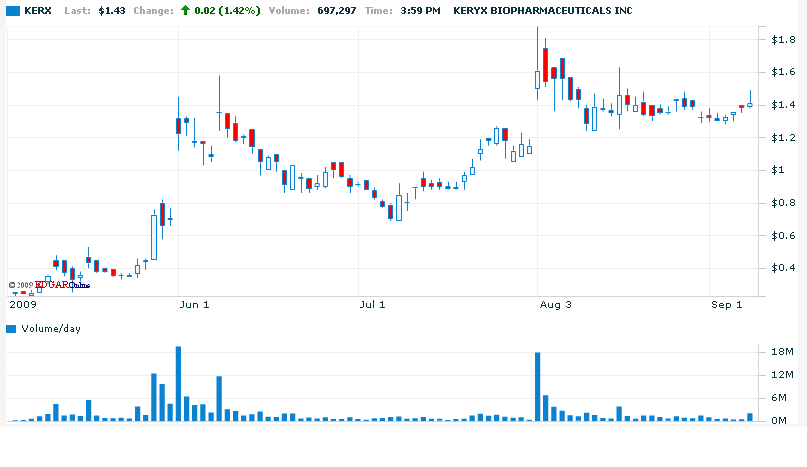Click the Volume/day legend label
This screenshot has width=807, height=467.
[51, 328]
